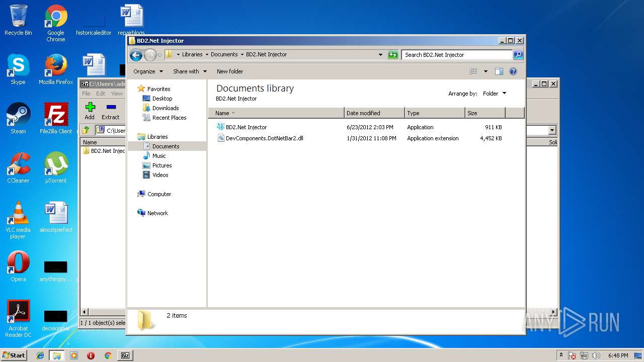This screenshot has width=644, height=362.
Task: Launch Google Chrome from desktop
Action: 56,23
